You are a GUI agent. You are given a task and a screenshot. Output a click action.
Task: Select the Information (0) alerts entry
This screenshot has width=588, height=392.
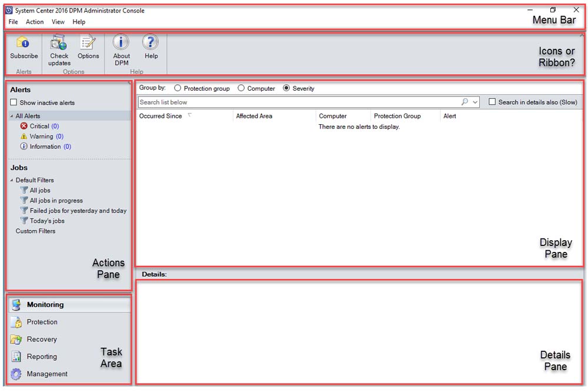click(x=50, y=147)
